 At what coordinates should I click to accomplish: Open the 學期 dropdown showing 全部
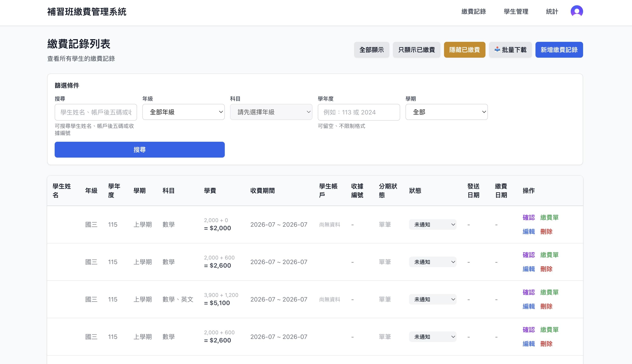click(446, 112)
